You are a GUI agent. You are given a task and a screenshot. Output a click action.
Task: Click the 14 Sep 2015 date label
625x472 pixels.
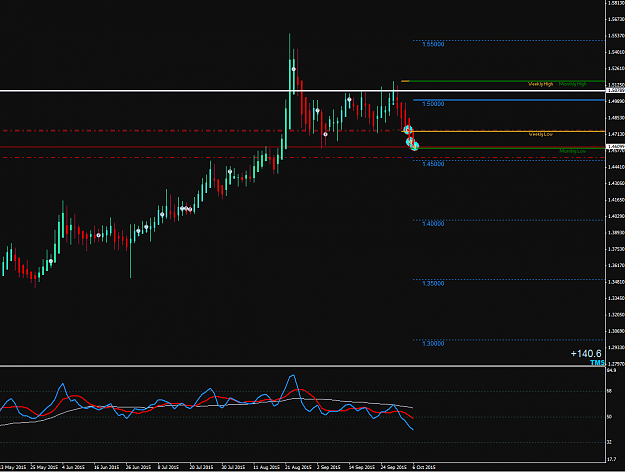tap(362, 467)
